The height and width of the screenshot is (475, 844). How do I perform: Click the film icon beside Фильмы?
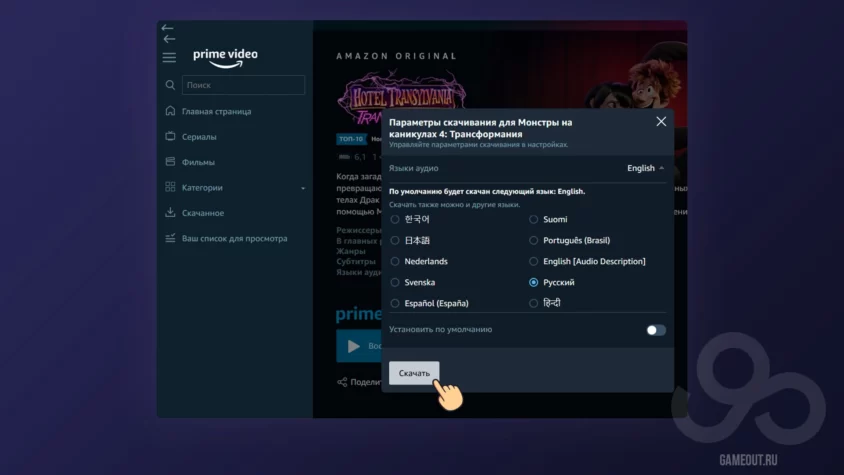[170, 162]
